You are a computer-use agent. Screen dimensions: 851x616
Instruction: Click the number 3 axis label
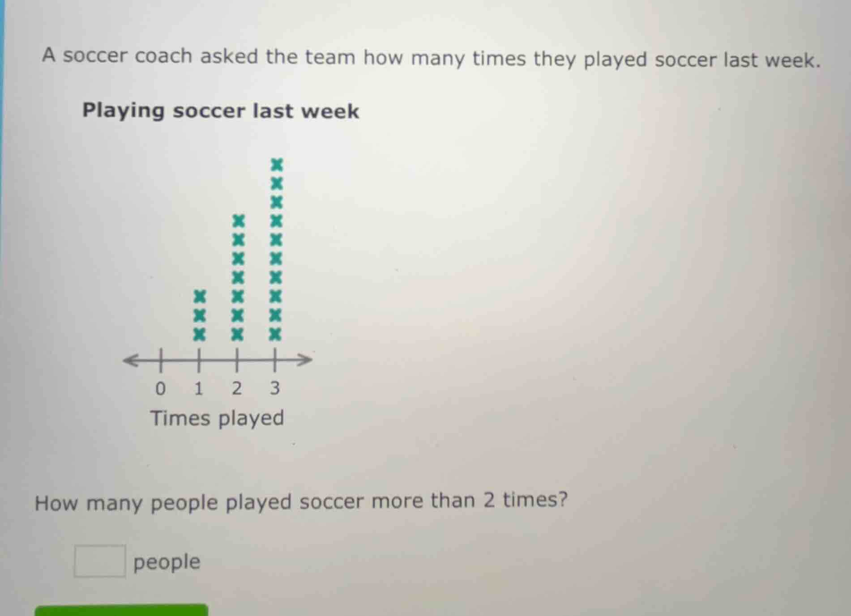276,389
